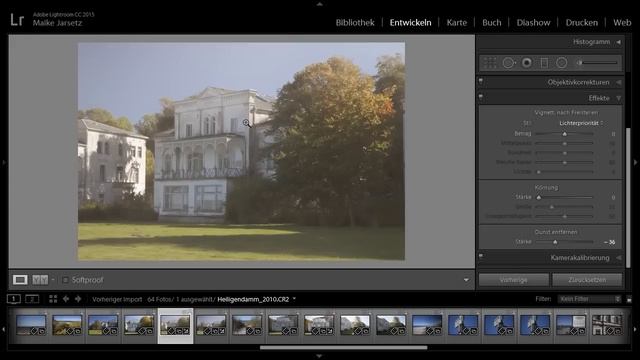Click the Vignette Betrag slider
The width and height of the screenshot is (640, 360).
pyautogui.click(x=564, y=134)
